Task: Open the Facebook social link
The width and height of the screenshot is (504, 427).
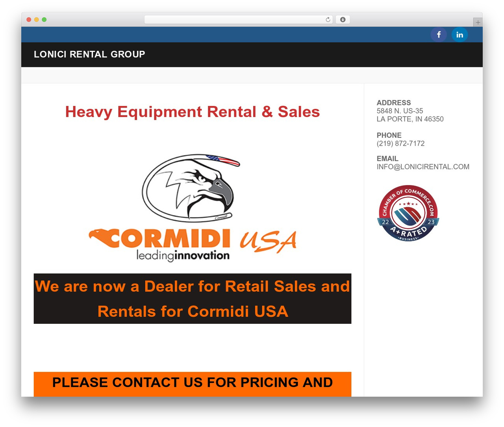Action: (x=439, y=35)
